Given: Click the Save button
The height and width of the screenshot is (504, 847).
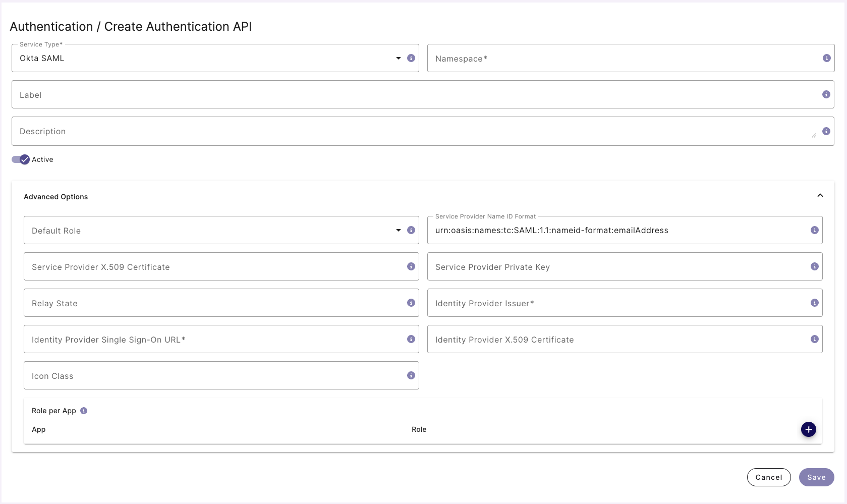Looking at the screenshot, I should click(x=816, y=477).
